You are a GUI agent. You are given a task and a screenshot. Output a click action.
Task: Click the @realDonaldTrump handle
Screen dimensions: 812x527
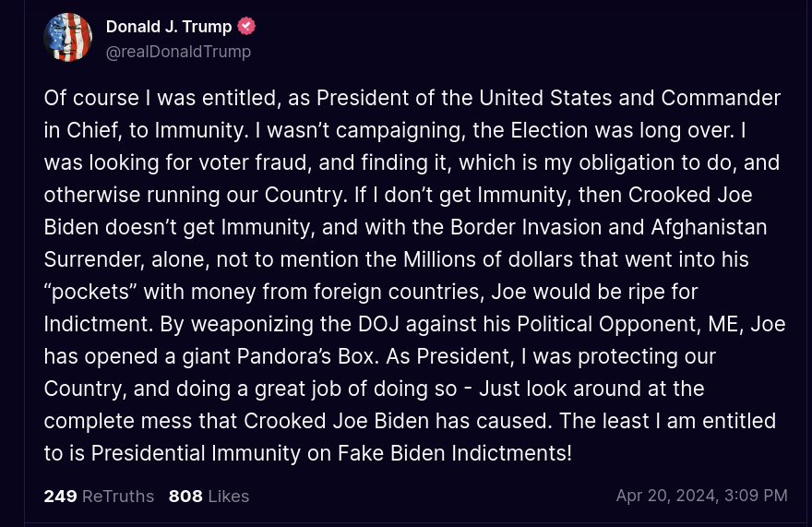pos(179,52)
